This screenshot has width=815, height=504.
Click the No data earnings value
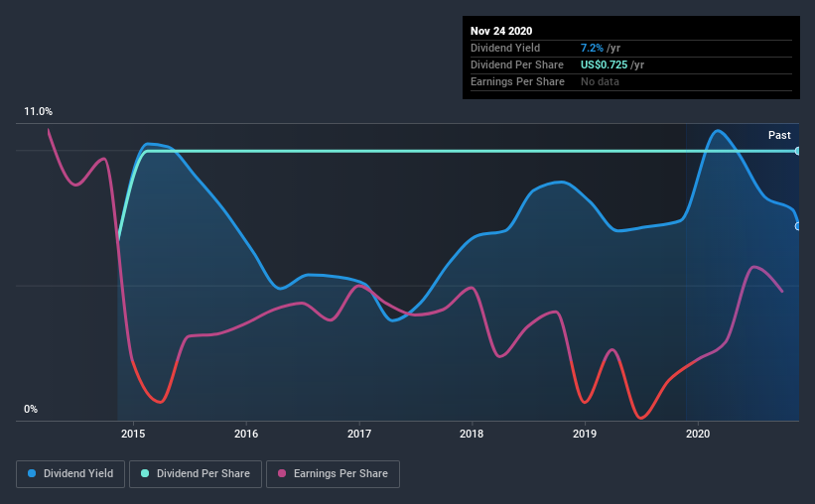600,81
